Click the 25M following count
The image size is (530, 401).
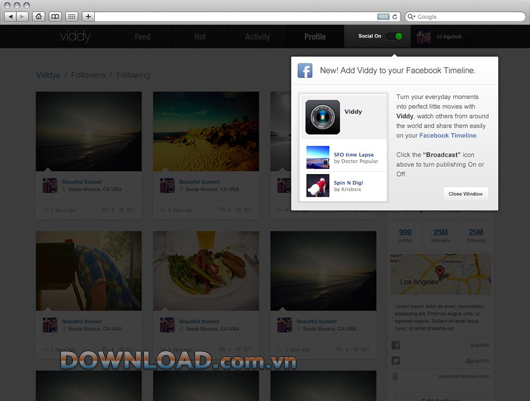476,235
